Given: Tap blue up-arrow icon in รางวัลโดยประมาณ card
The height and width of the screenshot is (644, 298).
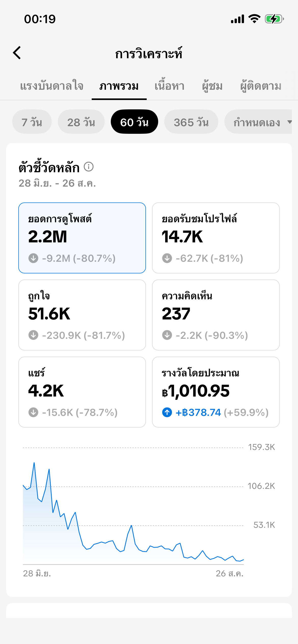Looking at the screenshot, I should [167, 412].
